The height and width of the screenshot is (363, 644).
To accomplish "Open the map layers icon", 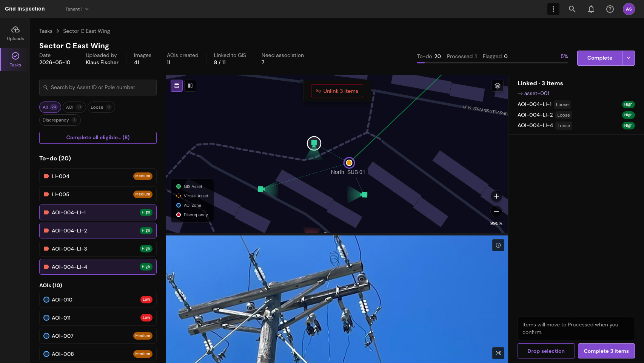I will [498, 86].
